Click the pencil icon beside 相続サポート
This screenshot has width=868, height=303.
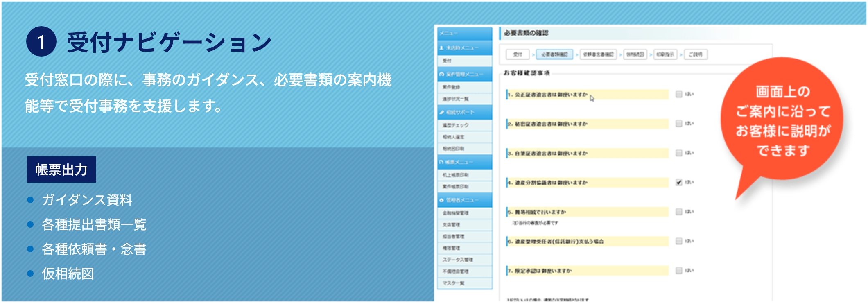441,112
